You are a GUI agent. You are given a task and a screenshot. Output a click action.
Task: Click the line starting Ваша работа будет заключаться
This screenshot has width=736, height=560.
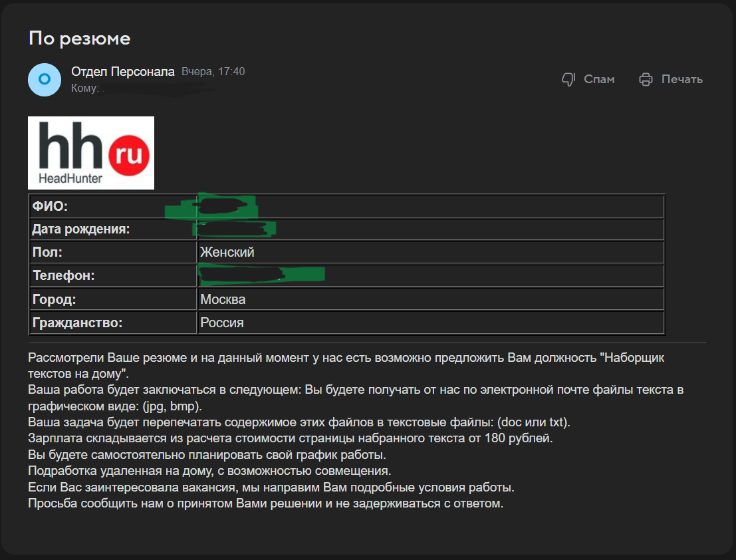[x=355, y=398]
